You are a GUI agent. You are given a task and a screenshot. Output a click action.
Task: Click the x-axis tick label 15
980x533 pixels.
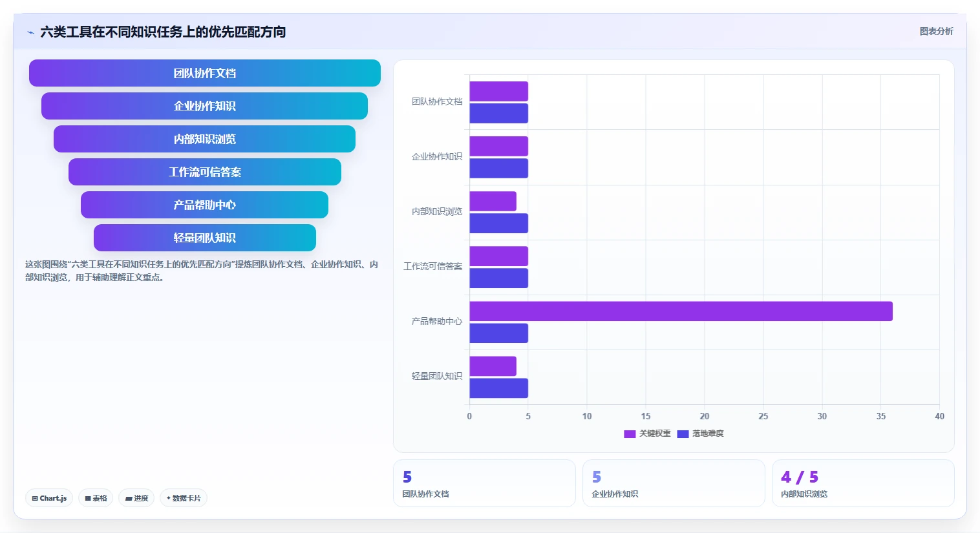coord(646,416)
